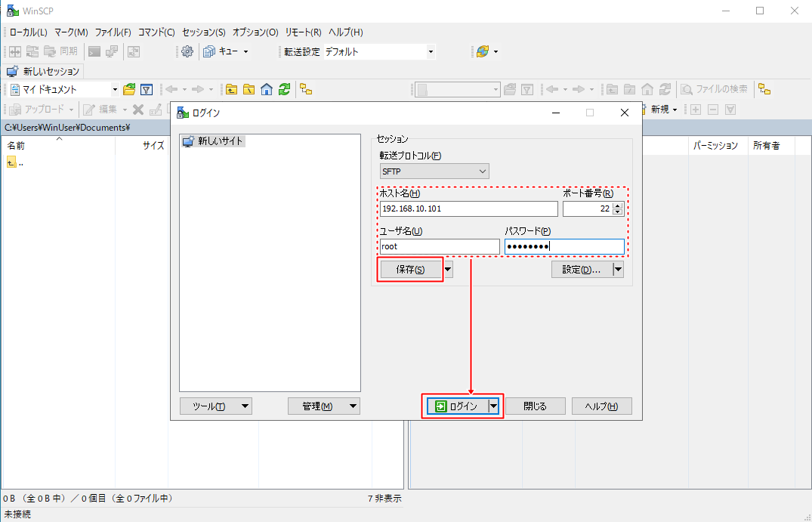Click the local home directory icon
The height and width of the screenshot is (522, 812).
[267, 89]
